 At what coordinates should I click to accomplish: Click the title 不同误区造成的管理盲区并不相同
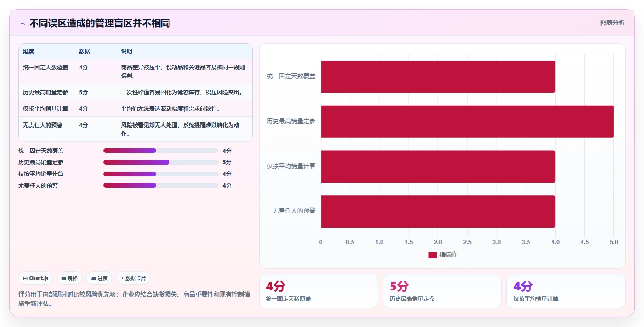click(x=100, y=23)
